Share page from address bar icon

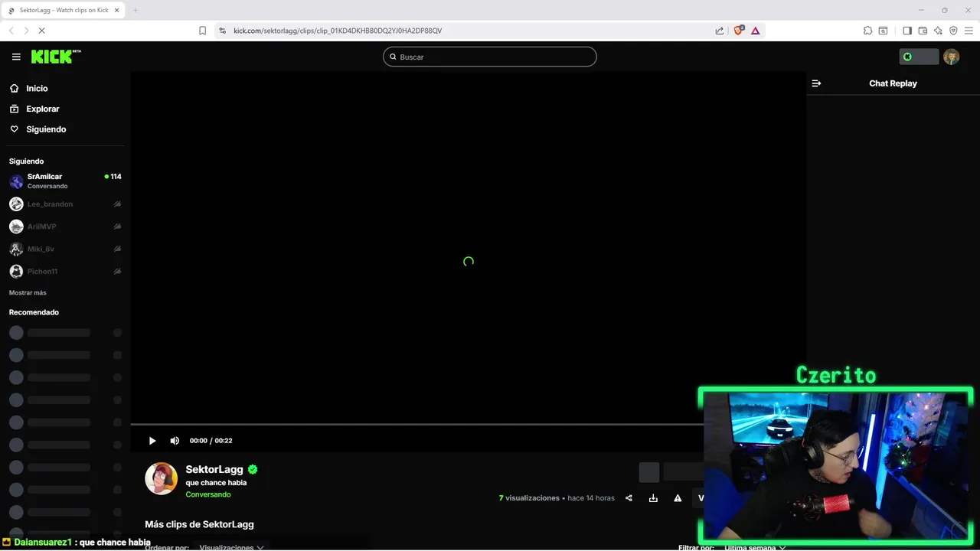[x=720, y=31]
